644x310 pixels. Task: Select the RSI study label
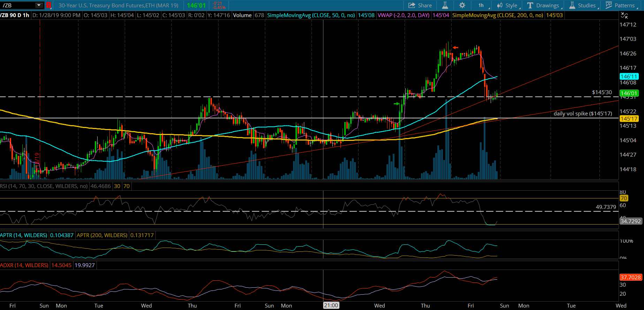click(44, 186)
